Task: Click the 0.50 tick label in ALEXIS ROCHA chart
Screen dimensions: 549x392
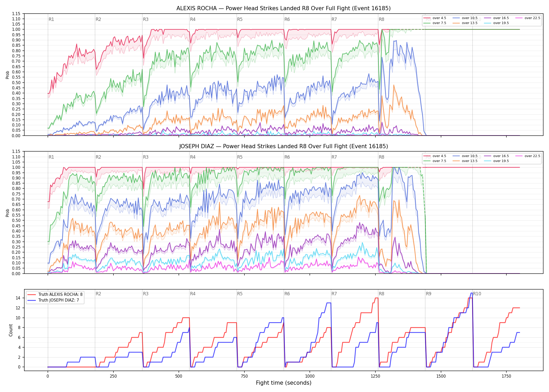Action: pyautogui.click(x=16, y=83)
